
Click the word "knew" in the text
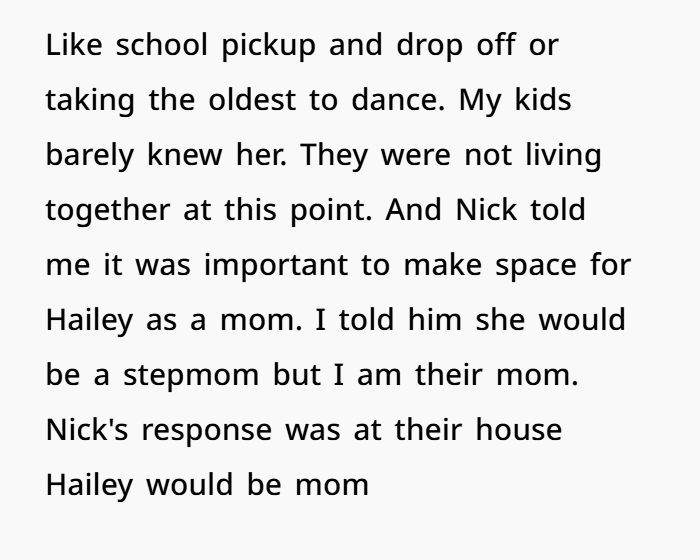(x=184, y=156)
